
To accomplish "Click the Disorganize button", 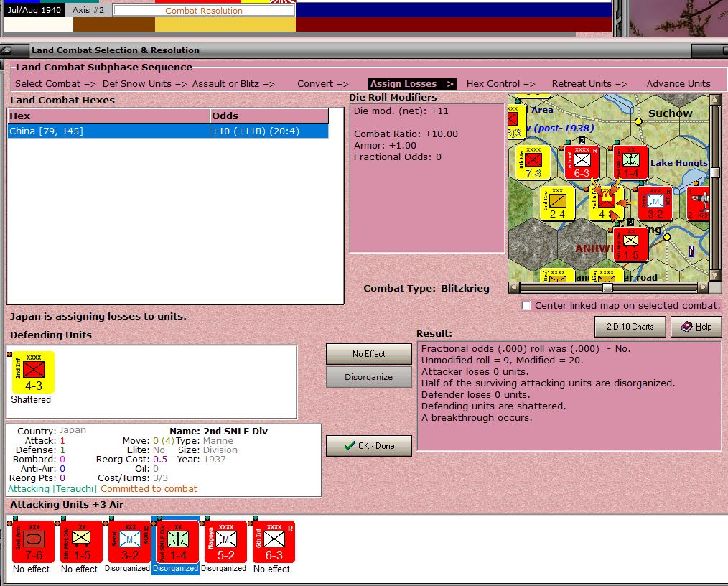I will (368, 377).
